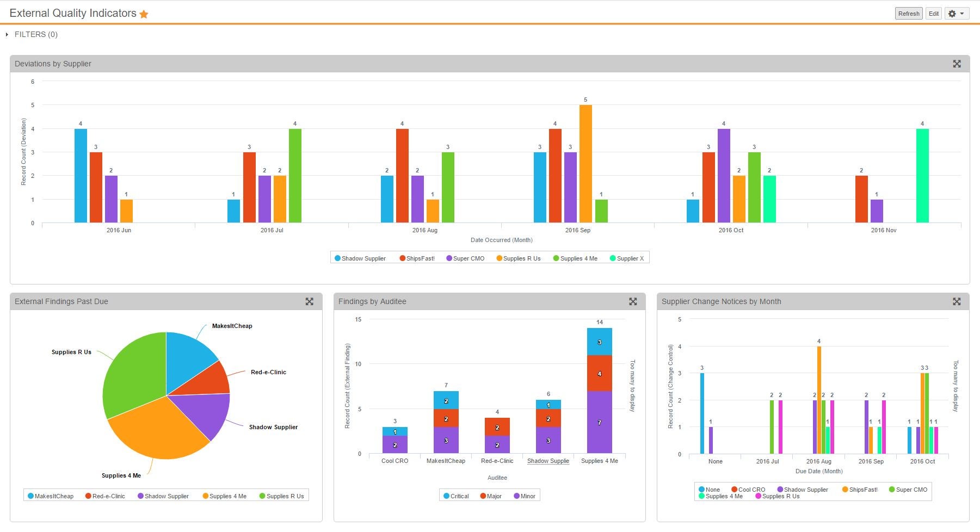
Task: Toggle ShipsFast! series in Deviations legend
Action: (417, 258)
